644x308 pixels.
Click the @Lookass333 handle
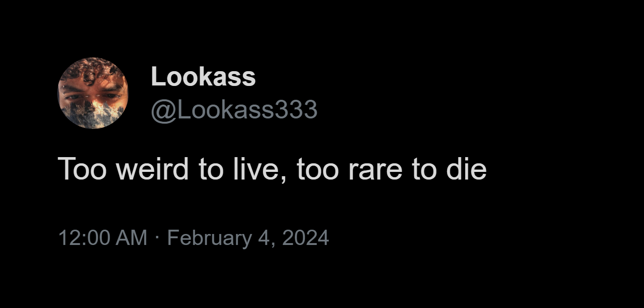tap(234, 110)
